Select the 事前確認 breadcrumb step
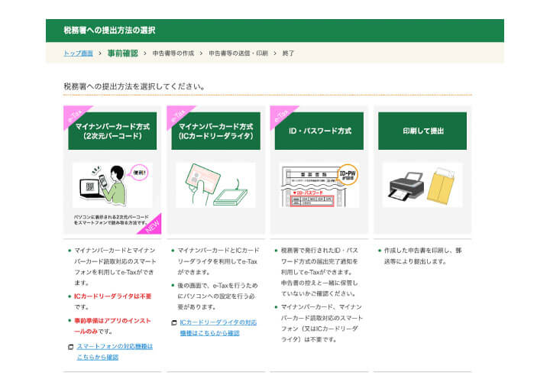This screenshot has height=392, width=550. (122, 53)
